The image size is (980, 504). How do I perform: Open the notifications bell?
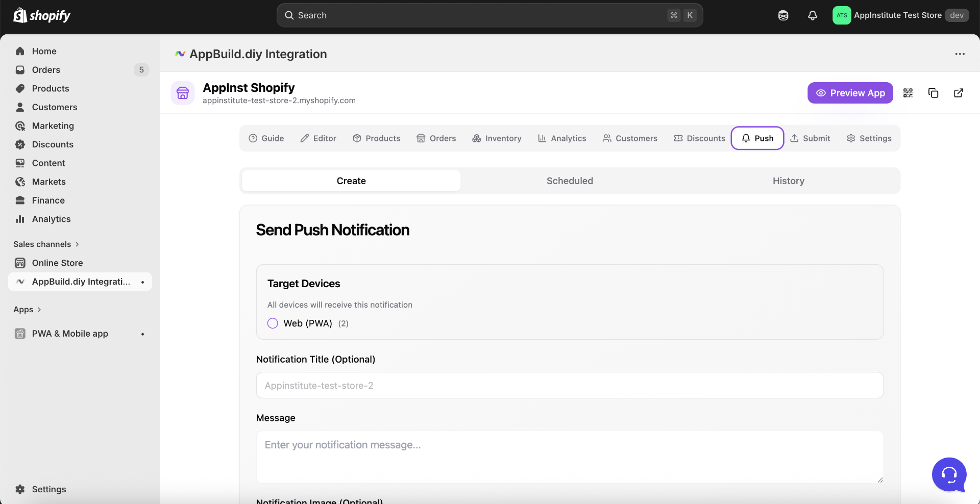pyautogui.click(x=813, y=15)
